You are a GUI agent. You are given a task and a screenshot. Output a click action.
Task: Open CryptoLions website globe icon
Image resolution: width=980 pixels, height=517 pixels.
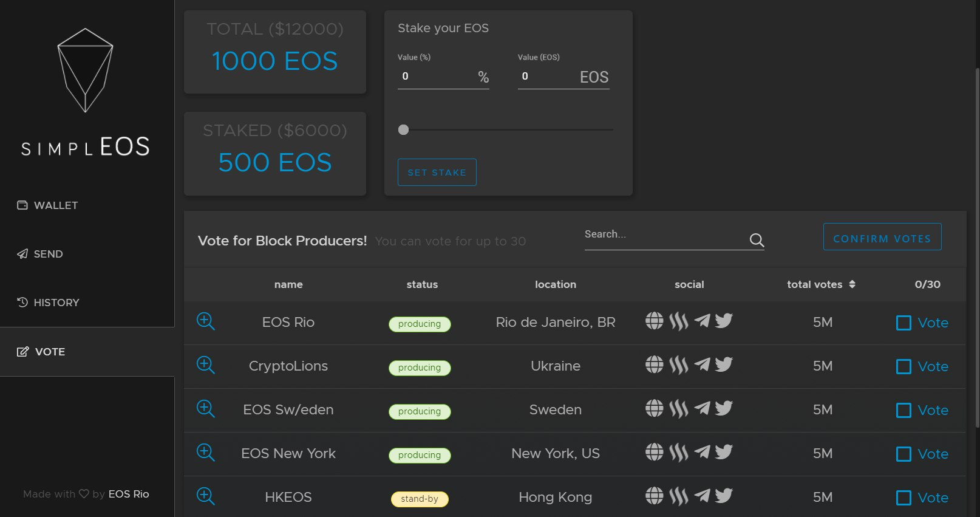pyautogui.click(x=654, y=364)
